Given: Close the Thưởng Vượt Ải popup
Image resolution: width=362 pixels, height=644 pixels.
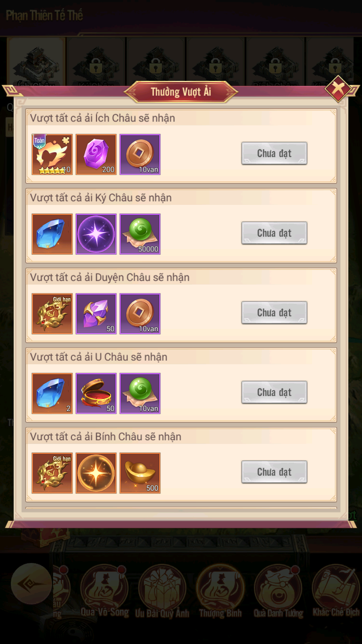Looking at the screenshot, I should (x=338, y=88).
